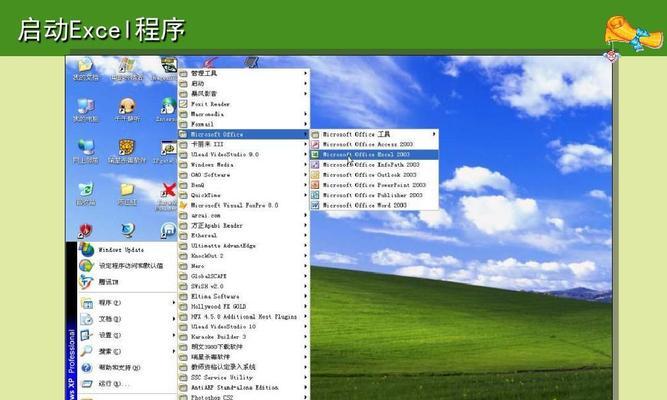Click the Microsoft Office Access 2003 icon
The height and width of the screenshot is (400, 667).
point(315,144)
